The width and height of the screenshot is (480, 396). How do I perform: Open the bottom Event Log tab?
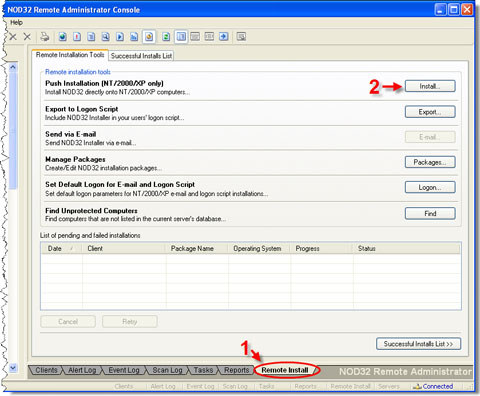click(x=124, y=370)
